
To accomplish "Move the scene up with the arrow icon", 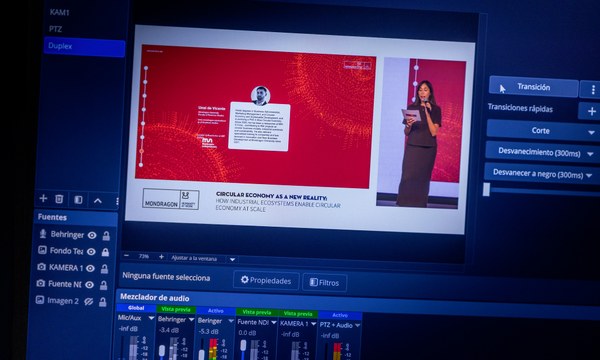I will [98, 200].
